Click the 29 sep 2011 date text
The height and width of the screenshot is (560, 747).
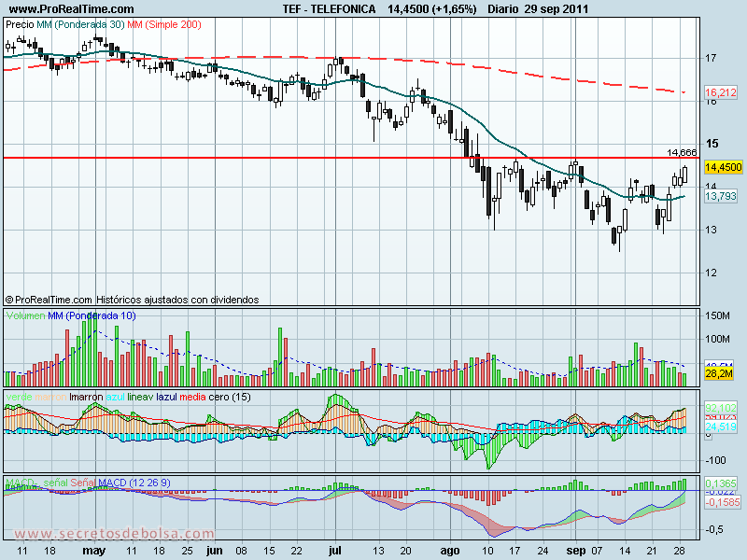557,9
